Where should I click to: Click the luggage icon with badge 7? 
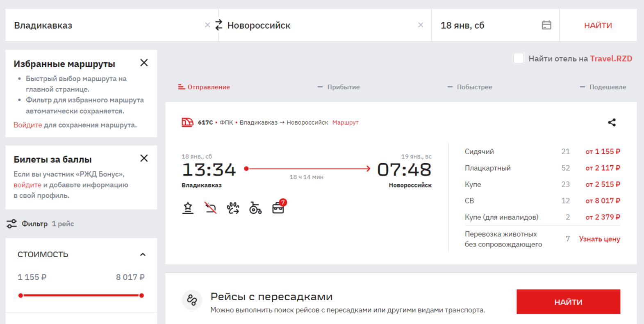tap(278, 208)
